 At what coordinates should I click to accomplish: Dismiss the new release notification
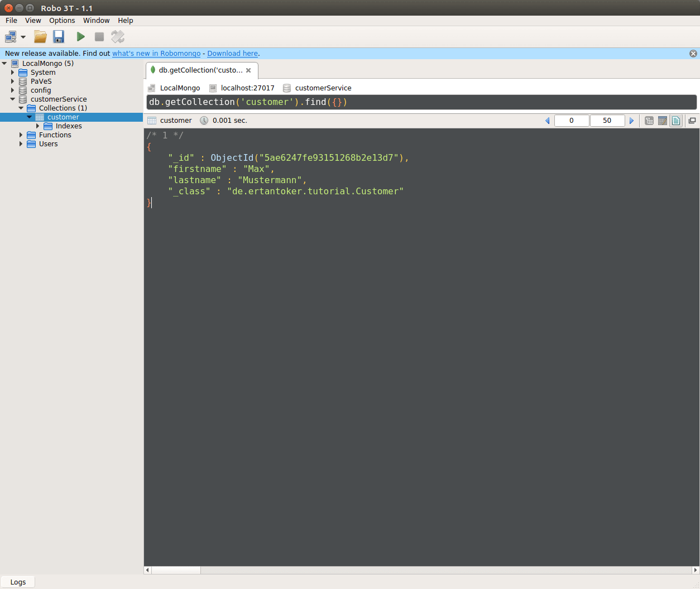(x=693, y=53)
